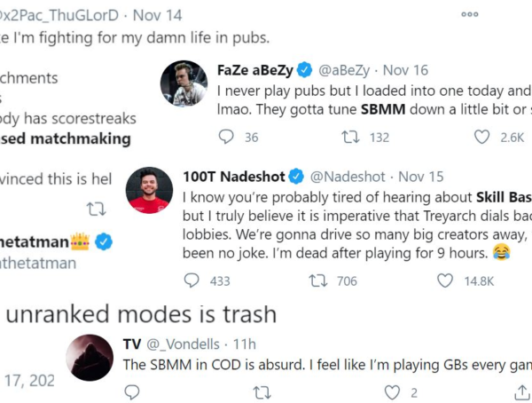Retweet the @_Vondells tweet
Image resolution: width=532 pixels, height=403 pixels.
(262, 391)
